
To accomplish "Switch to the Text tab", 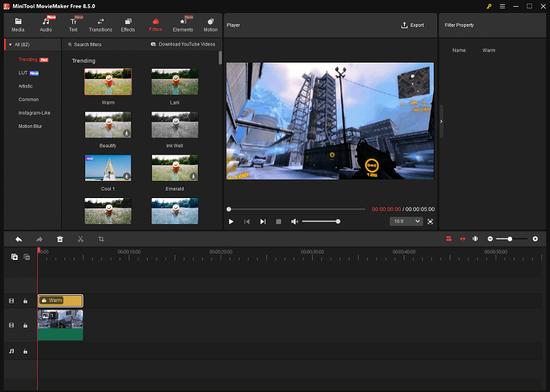I will (73, 25).
